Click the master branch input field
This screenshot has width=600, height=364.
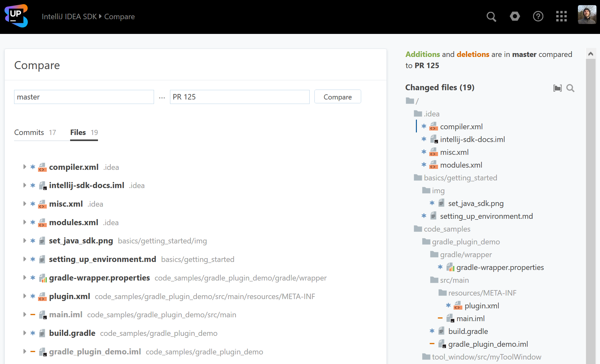click(84, 97)
